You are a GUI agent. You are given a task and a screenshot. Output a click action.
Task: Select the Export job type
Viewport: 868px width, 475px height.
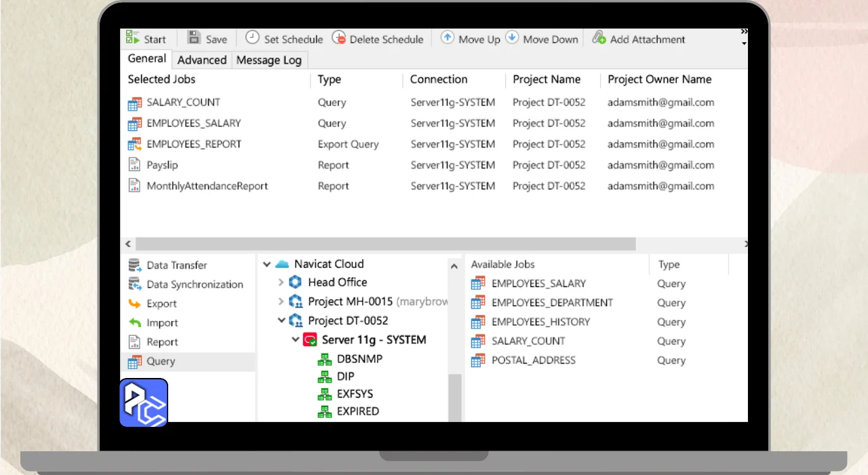point(161,304)
